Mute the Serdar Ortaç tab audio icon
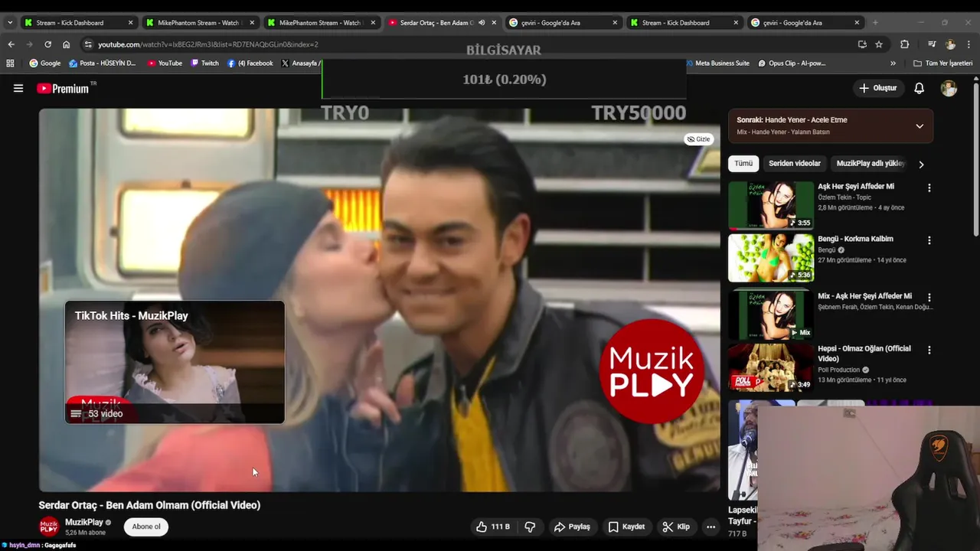980x551 pixels. coord(482,22)
